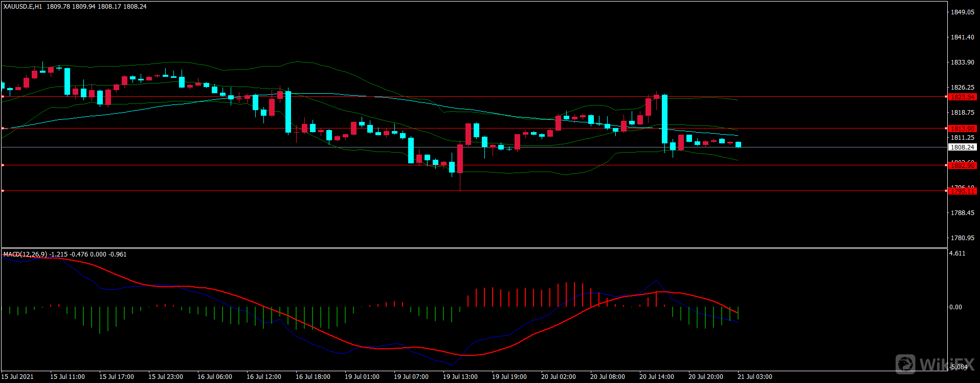
Task: Click the MACD 0.00 zero level label
Action: (x=955, y=307)
